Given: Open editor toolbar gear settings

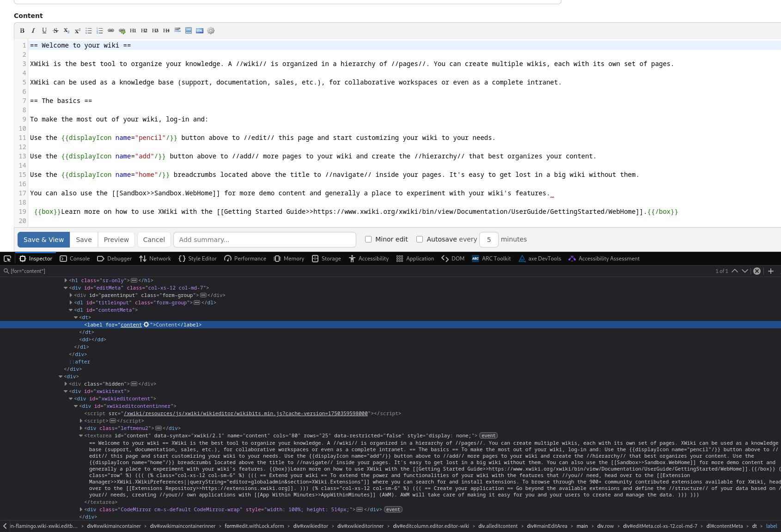Looking at the screenshot, I should (211, 30).
